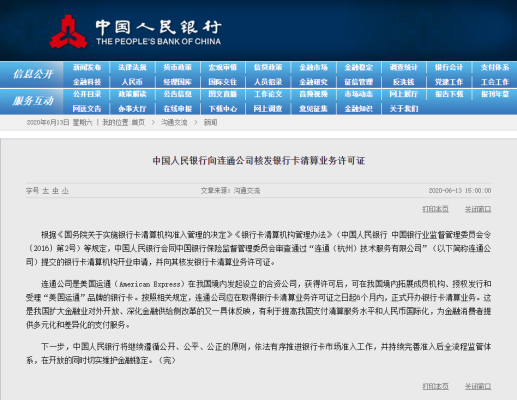Open the 货币政策 menu item
The height and width of the screenshot is (400, 517).
pyautogui.click(x=178, y=67)
